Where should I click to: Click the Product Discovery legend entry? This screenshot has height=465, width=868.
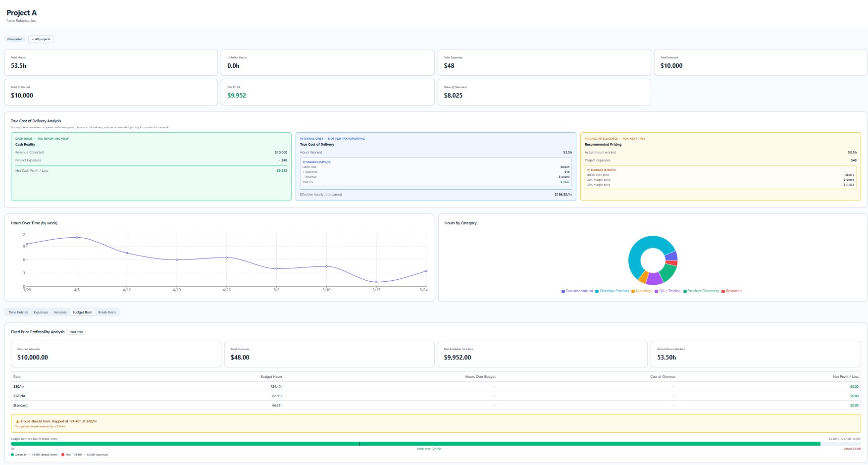tap(701, 291)
